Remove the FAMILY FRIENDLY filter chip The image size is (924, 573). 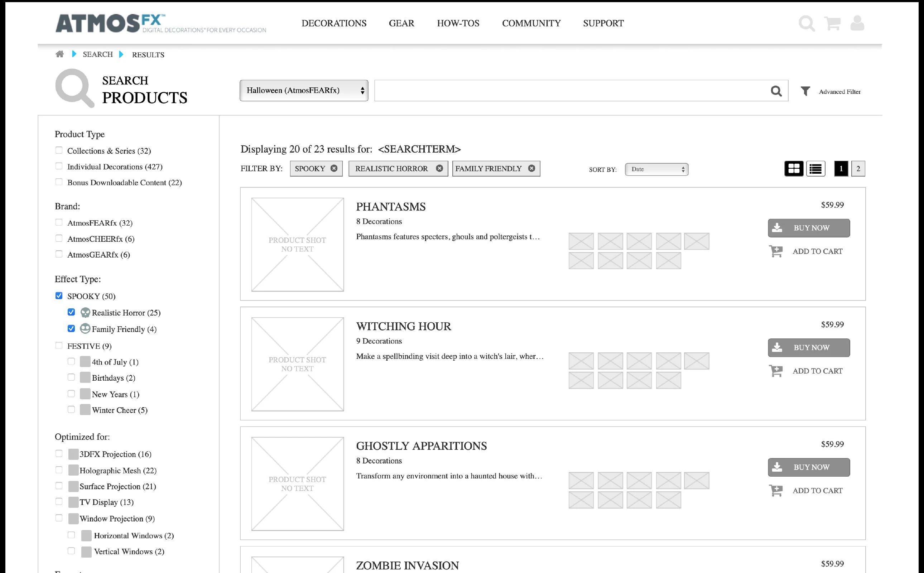(532, 168)
